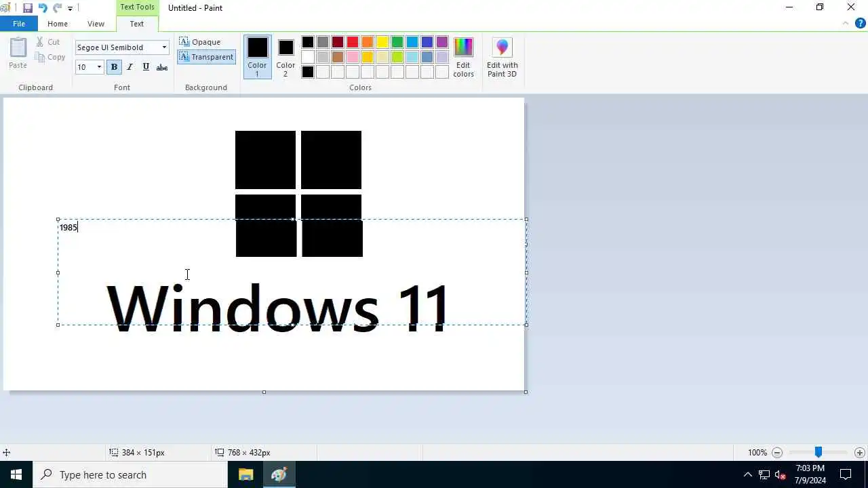Pick the black palette swatch in top row

click(308, 42)
